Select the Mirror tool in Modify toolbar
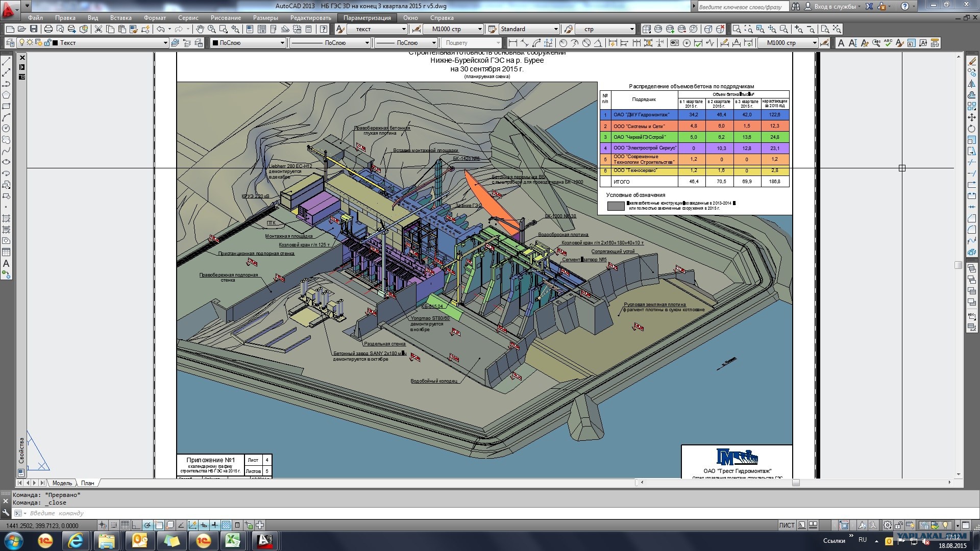 pos(972,84)
